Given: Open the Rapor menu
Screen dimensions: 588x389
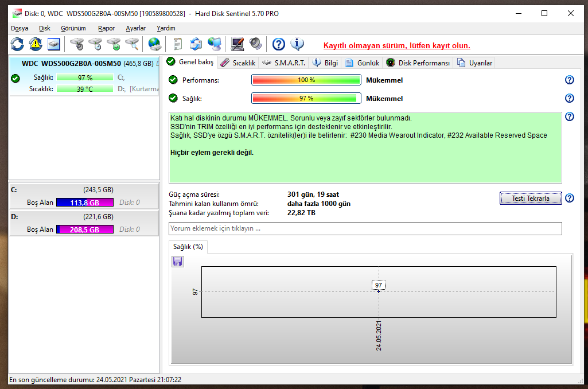Looking at the screenshot, I should tap(107, 28).
